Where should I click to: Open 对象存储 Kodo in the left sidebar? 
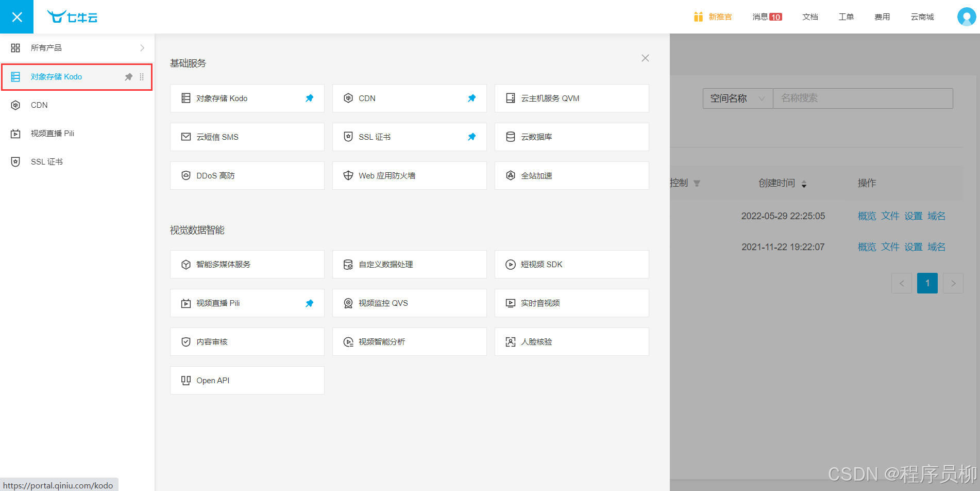click(x=77, y=77)
